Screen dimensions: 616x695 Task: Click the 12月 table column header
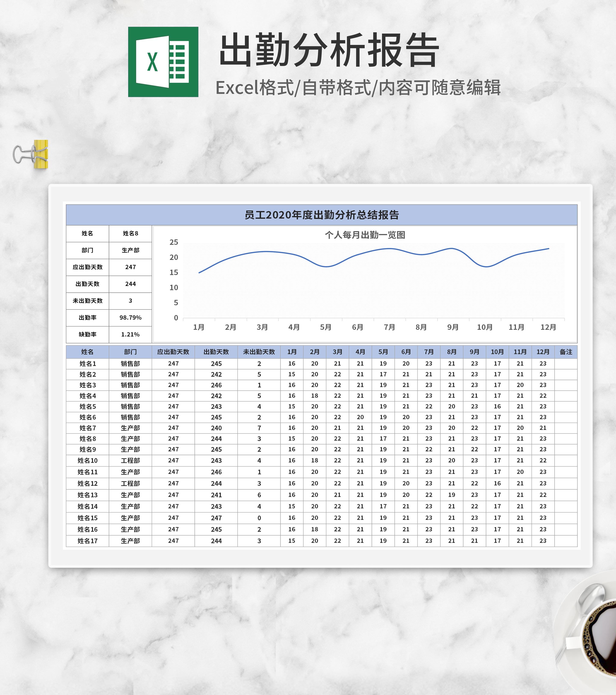click(x=543, y=352)
